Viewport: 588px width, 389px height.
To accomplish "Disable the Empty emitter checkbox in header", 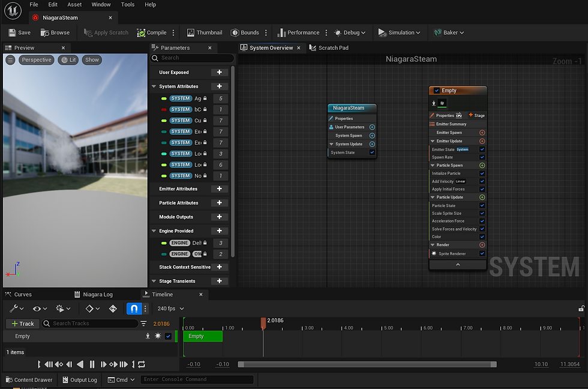I will pos(437,91).
